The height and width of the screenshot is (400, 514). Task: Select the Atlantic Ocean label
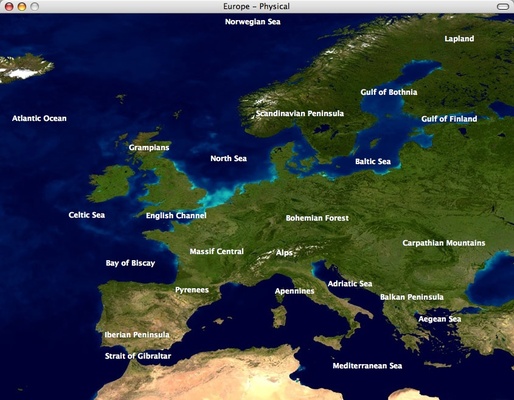pyautogui.click(x=39, y=119)
